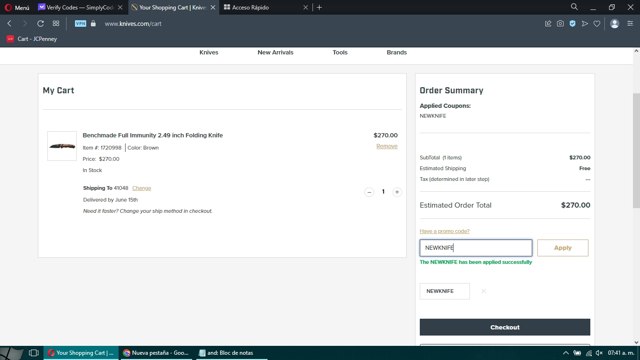
Task: Open a new browser tab
Action: click(x=319, y=7)
